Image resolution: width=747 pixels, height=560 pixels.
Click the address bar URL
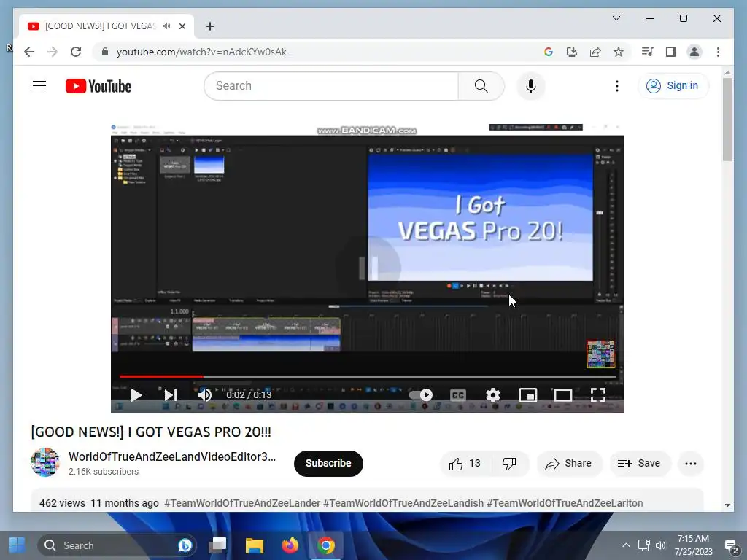click(201, 52)
